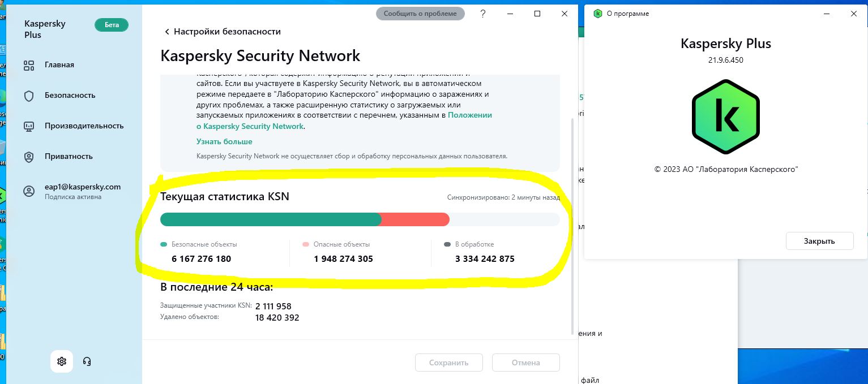
Task: Open the Узнать больше link
Action: pyautogui.click(x=224, y=141)
